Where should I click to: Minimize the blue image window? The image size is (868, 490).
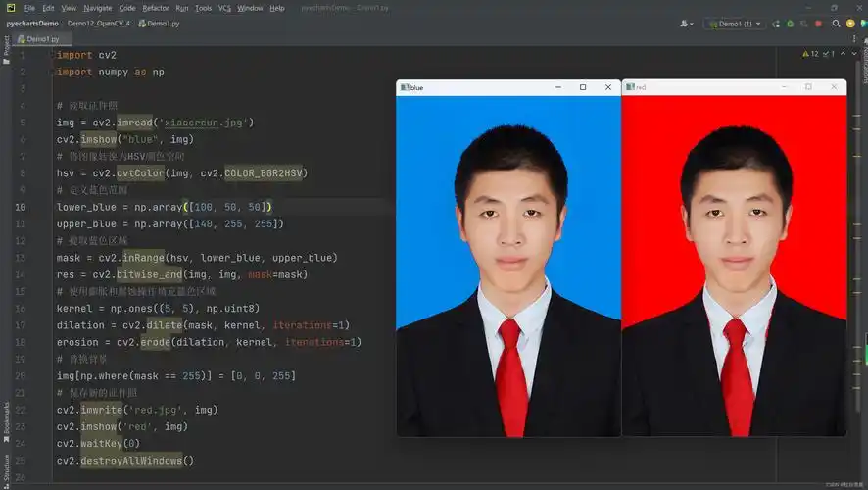point(558,87)
